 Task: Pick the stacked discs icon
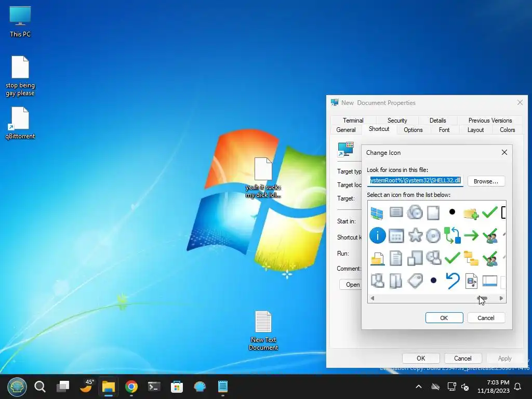(415, 212)
